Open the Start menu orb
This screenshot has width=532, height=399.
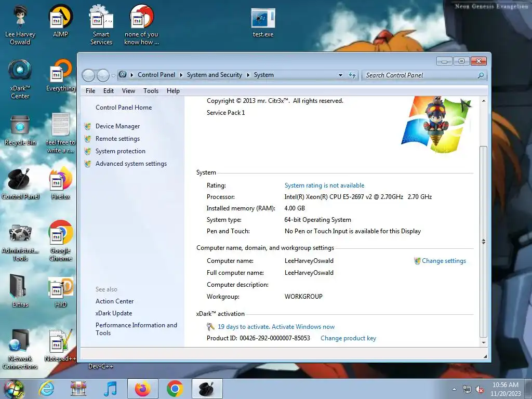coord(14,389)
